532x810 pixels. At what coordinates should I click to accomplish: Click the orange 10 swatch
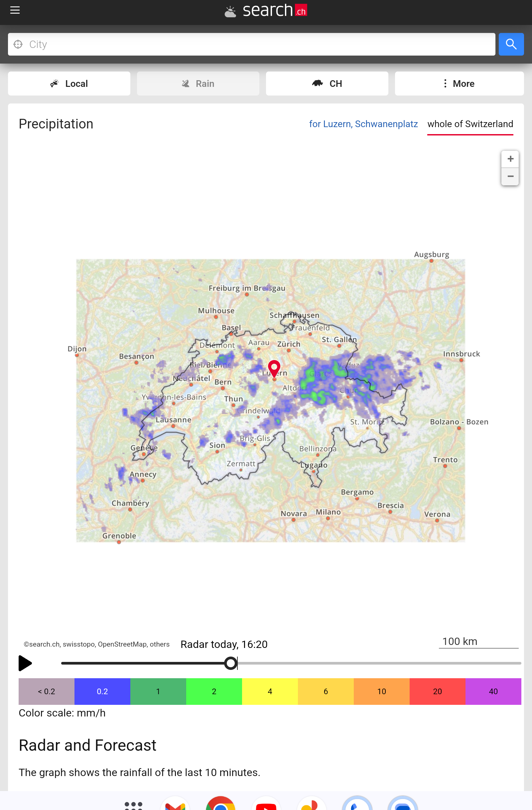(x=382, y=691)
